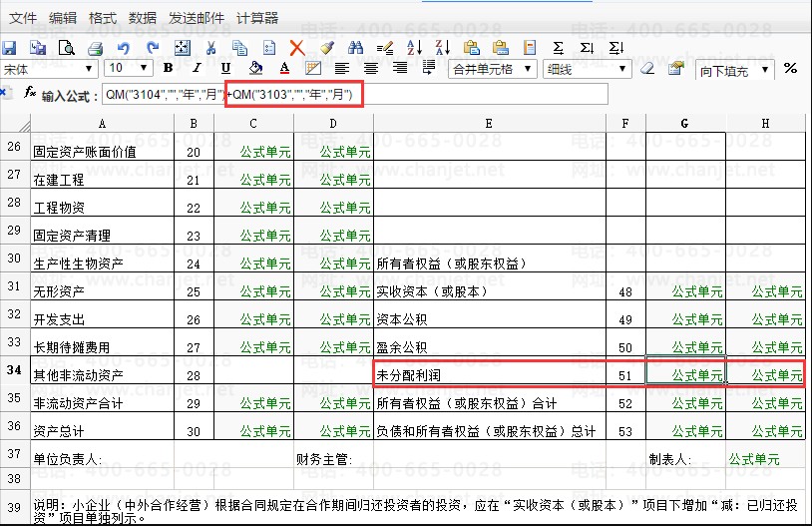
Task: Open the 编辑 menu
Action: click(x=63, y=18)
